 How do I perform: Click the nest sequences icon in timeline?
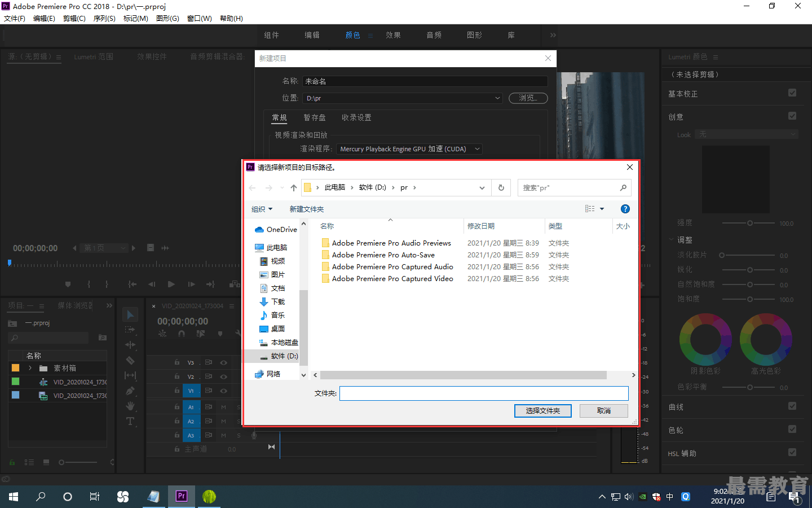tap(162, 334)
